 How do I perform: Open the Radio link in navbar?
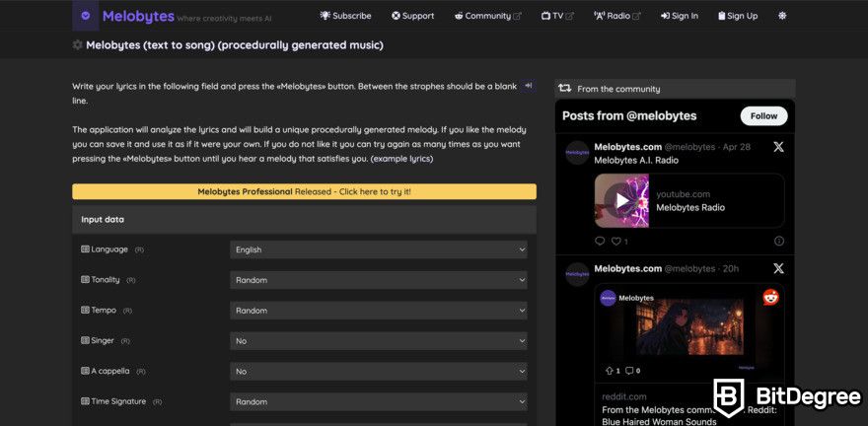616,16
